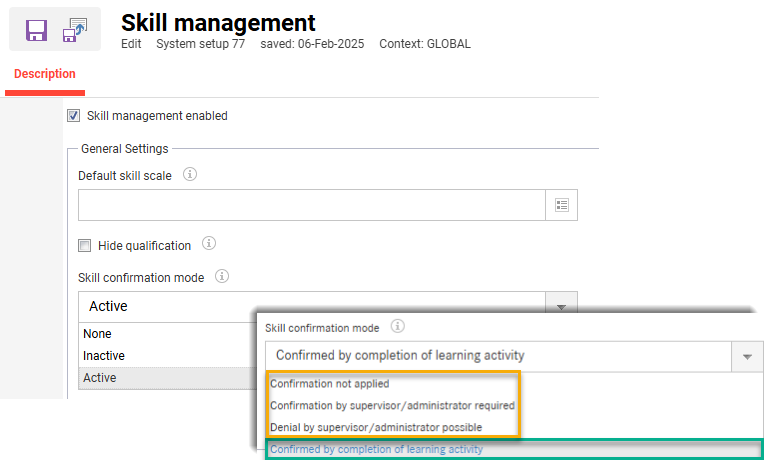The width and height of the screenshot is (764, 460).
Task: Click info icon beside Hide qualification
Action: [x=209, y=244]
